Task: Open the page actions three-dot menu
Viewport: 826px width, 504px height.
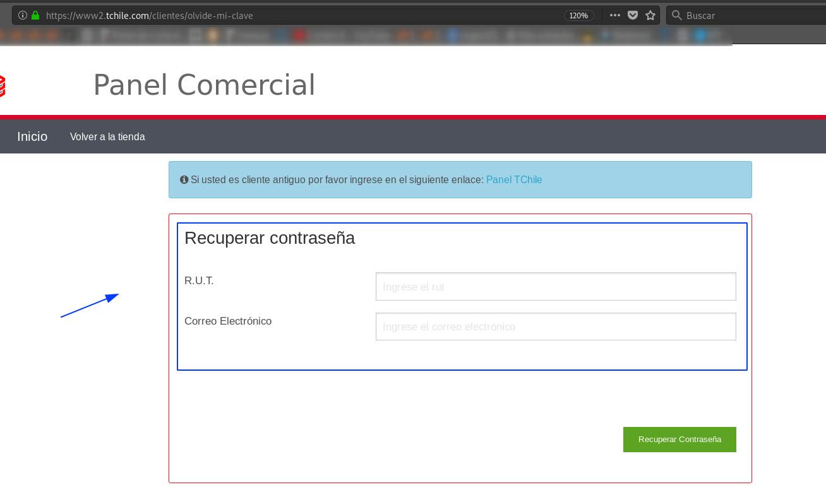Action: click(x=615, y=15)
